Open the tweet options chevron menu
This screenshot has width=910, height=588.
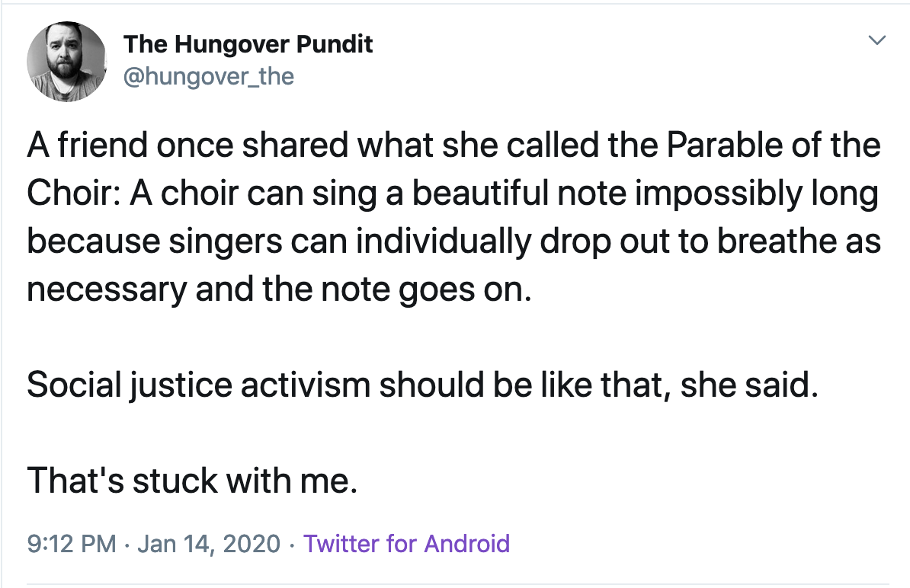point(876,40)
